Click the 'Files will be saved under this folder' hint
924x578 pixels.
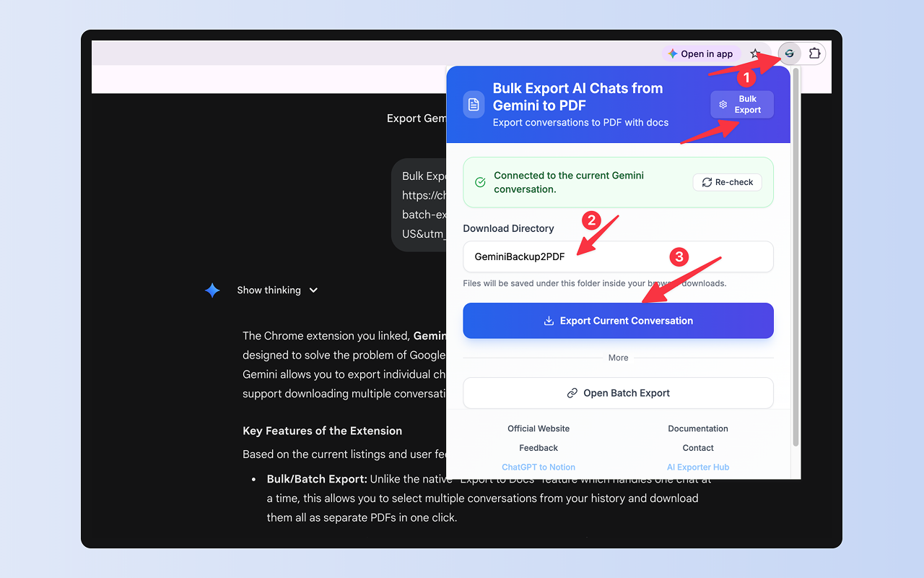[595, 283]
